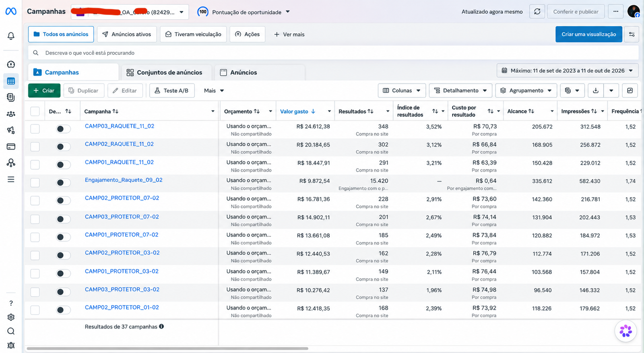
Task: Open the notifications bell icon
Action: [x=11, y=36]
